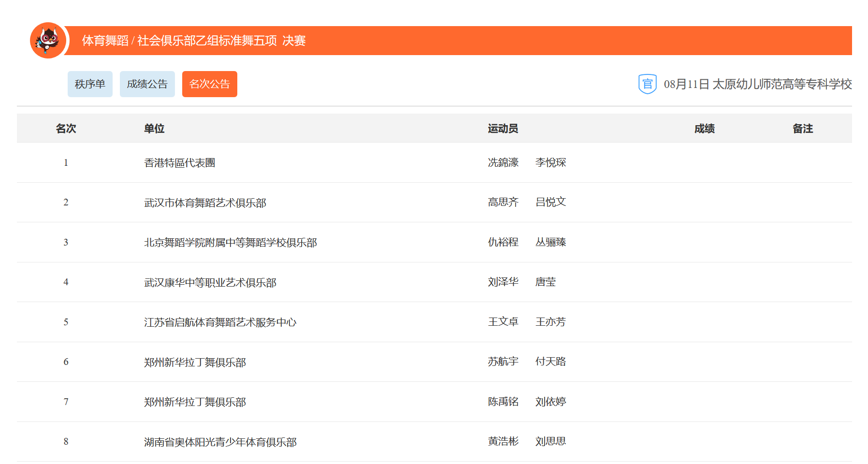Select unit 香港特區代表團
The height and width of the screenshot is (464, 868).
(180, 163)
